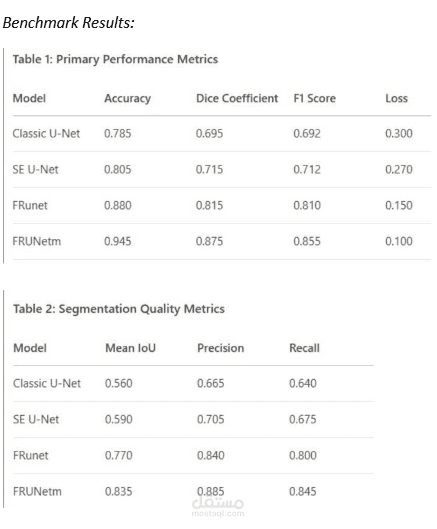
Task: Click the Recall column header
Action: pyautogui.click(x=304, y=348)
